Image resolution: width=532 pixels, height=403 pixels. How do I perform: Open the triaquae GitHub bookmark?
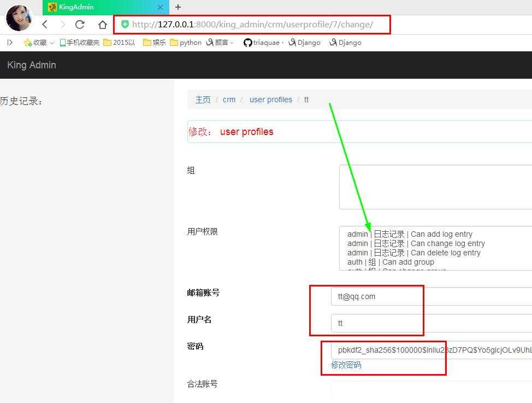click(263, 43)
